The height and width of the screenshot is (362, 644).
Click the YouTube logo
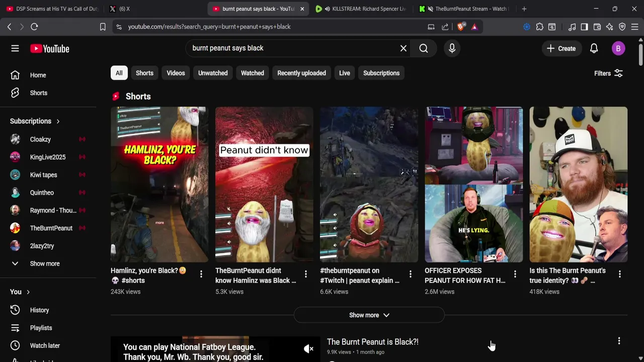click(49, 48)
